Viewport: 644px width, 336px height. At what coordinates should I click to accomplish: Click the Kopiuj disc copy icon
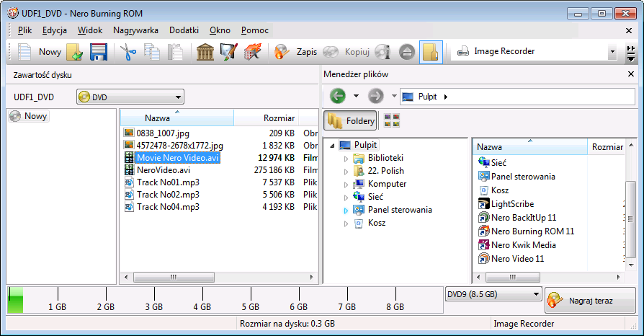[331, 52]
